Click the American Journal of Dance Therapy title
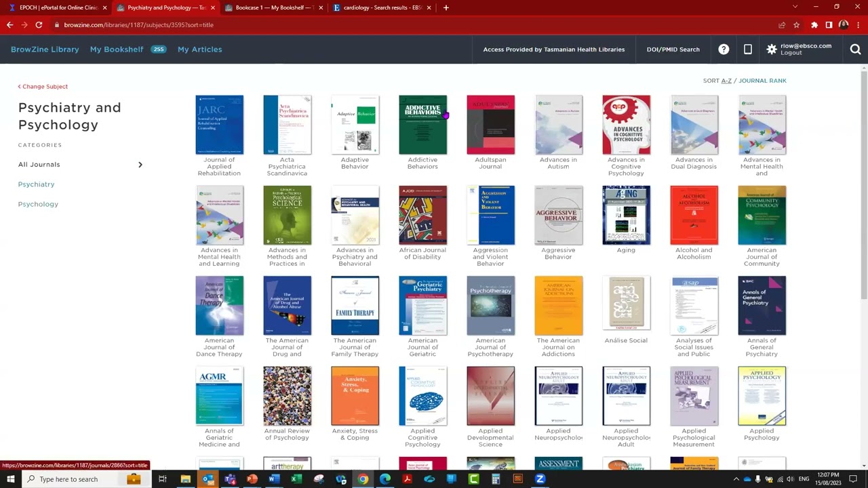 (x=219, y=348)
